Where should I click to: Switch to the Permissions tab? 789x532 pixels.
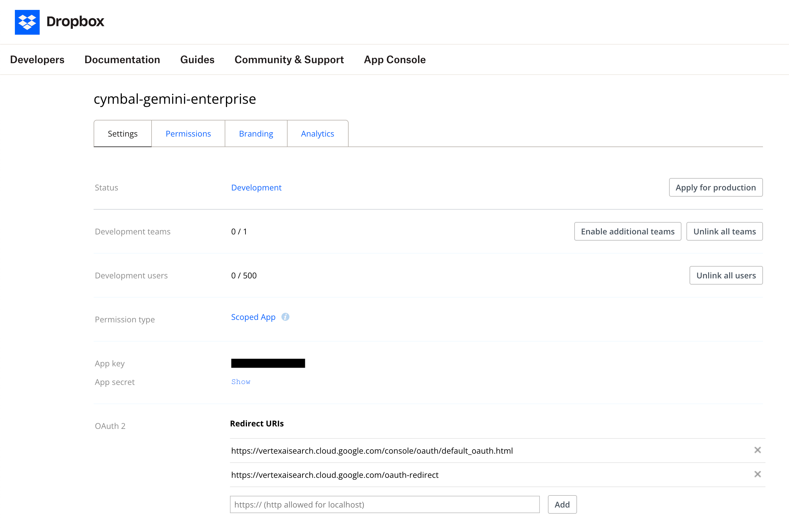click(188, 133)
